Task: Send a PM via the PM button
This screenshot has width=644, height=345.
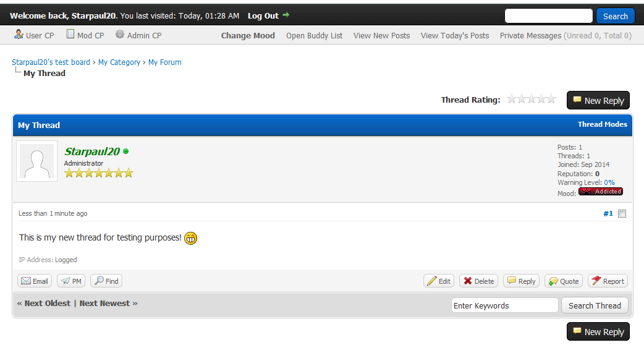Action: (x=71, y=281)
